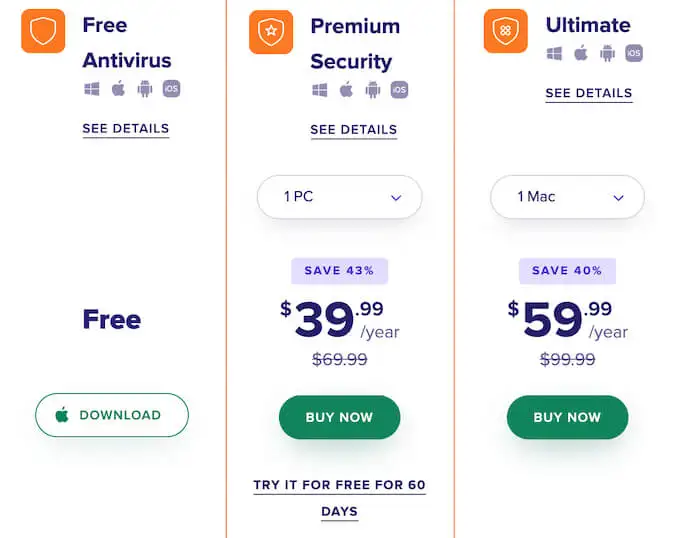This screenshot has height=538, width=680.
Task: Open See Details for Premium Security
Action: (x=353, y=130)
